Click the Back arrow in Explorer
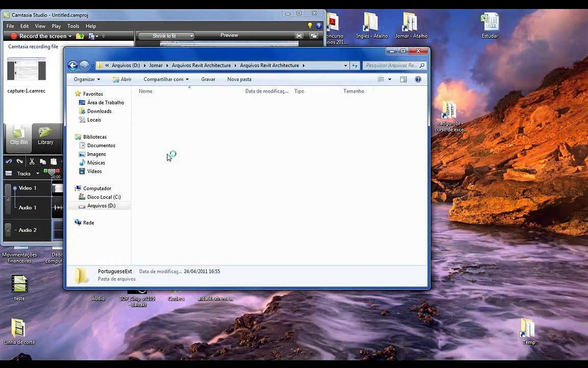This screenshot has height=368, width=588. (x=73, y=65)
